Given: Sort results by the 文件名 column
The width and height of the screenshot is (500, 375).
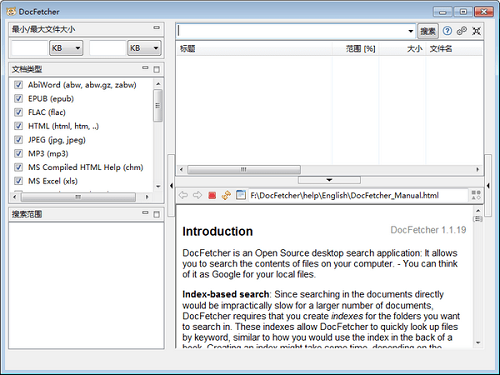Looking at the screenshot, I should 441,49.
